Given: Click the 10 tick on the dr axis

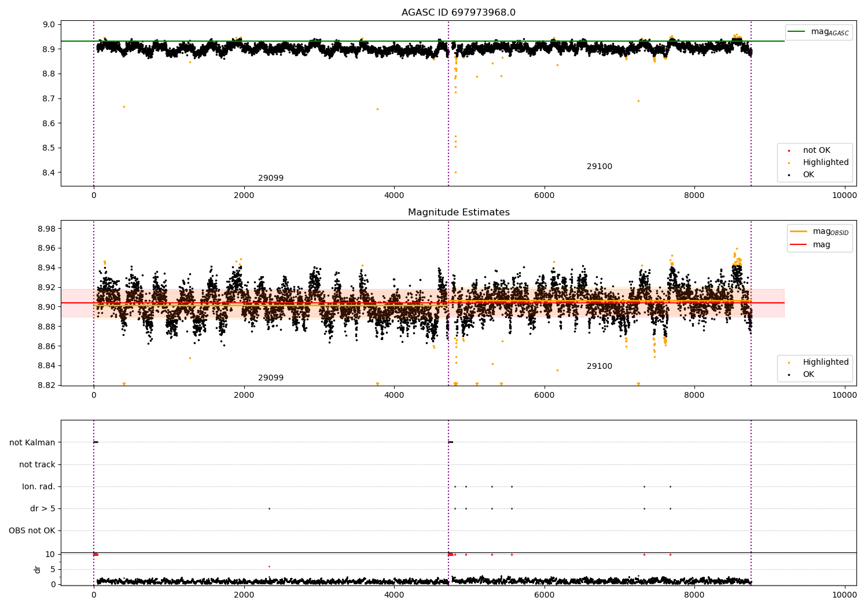Looking at the screenshot, I should [50, 554].
